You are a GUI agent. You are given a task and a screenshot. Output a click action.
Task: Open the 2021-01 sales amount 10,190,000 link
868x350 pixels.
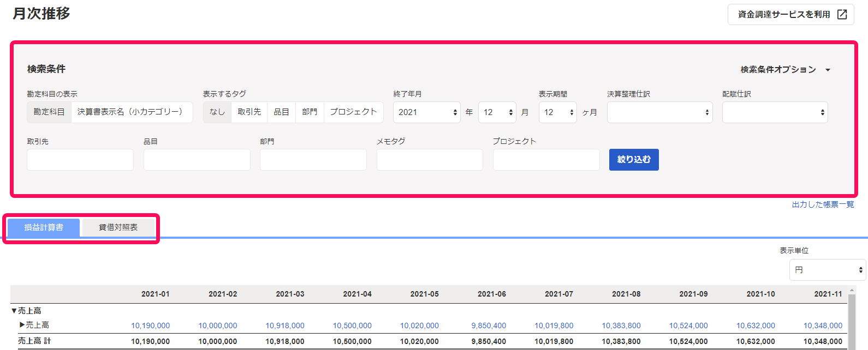pyautogui.click(x=150, y=325)
